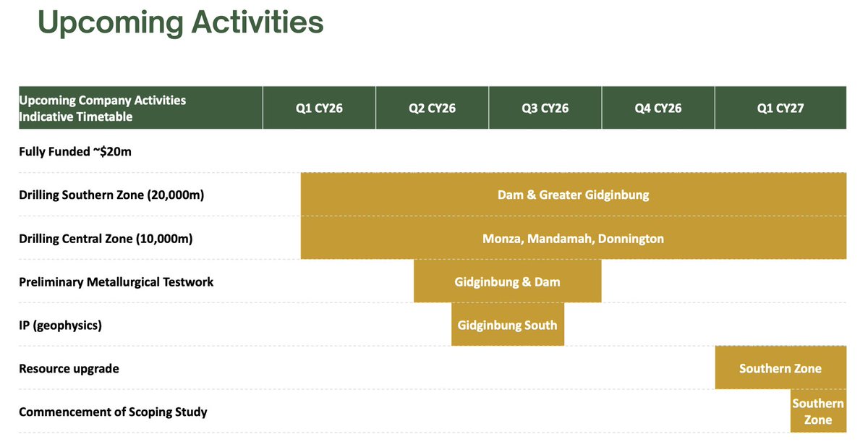Select the "Upcoming Company Activities Indicative Timetable" header cell
This screenshot has width=868, height=442.
pyautogui.click(x=140, y=108)
